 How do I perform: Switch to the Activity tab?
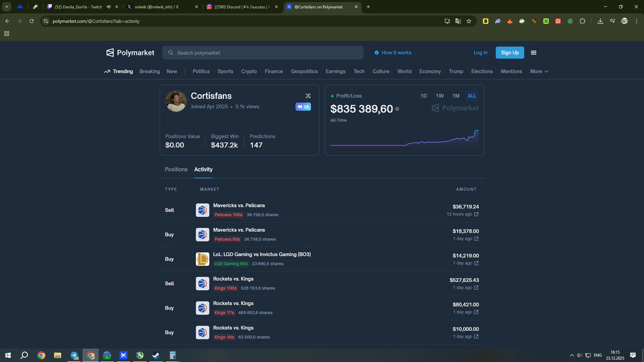coord(203,169)
